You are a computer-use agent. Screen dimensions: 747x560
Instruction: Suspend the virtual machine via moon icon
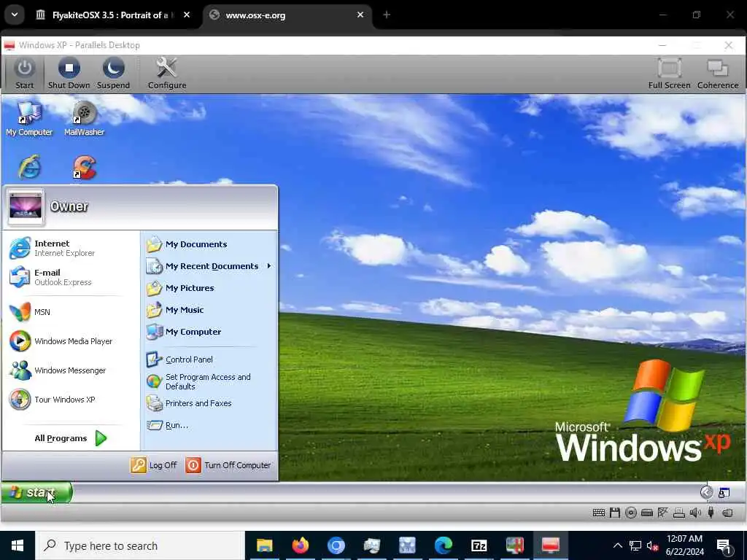[x=113, y=69]
